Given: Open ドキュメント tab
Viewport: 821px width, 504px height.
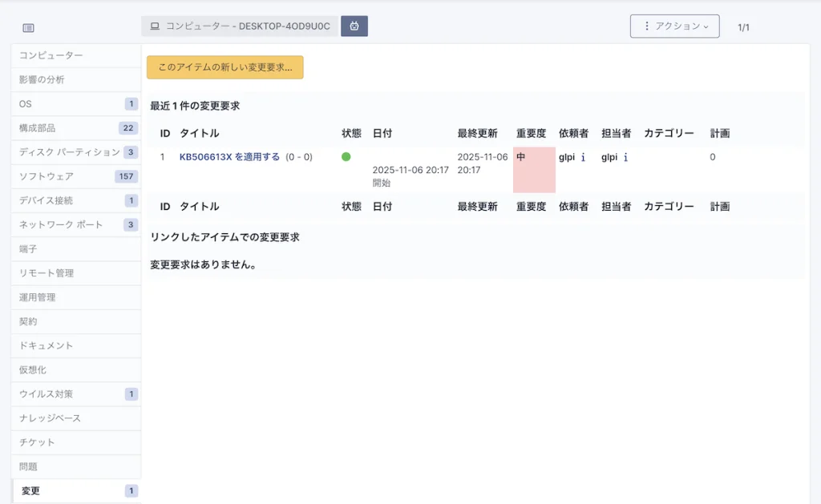Looking at the screenshot, I should tap(76, 345).
